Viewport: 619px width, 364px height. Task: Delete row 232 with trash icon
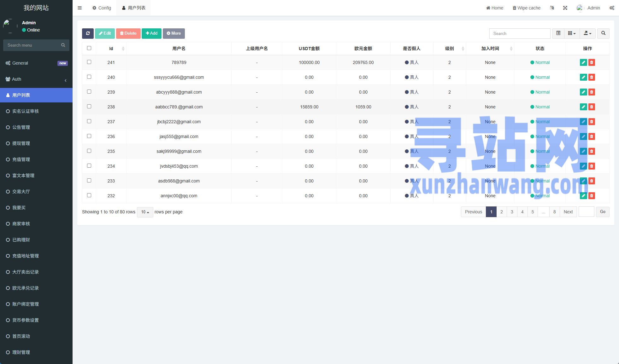(x=592, y=196)
